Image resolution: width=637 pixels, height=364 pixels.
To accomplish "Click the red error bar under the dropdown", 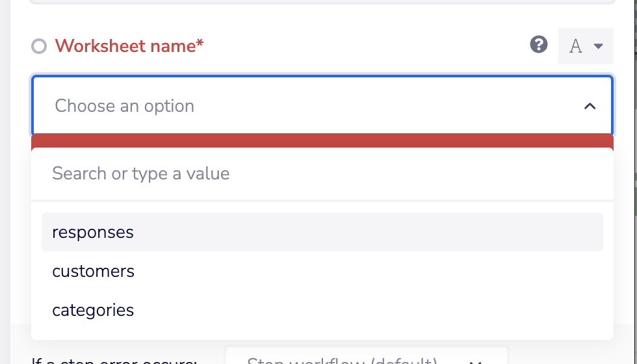I will pyautogui.click(x=322, y=141).
